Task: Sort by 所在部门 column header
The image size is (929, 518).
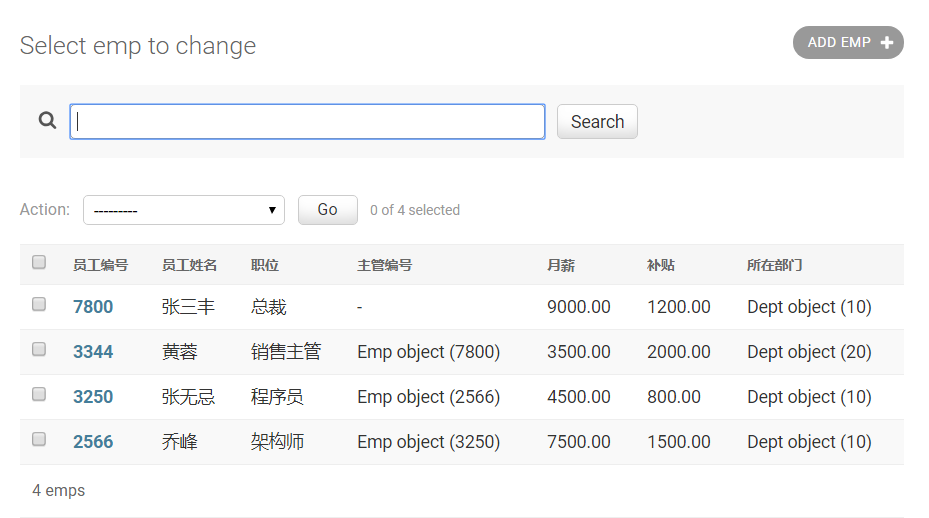Action: [x=774, y=265]
